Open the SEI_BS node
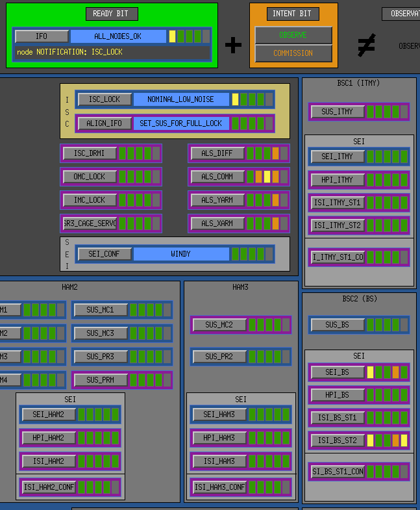This screenshot has height=510, width=420. [338, 372]
